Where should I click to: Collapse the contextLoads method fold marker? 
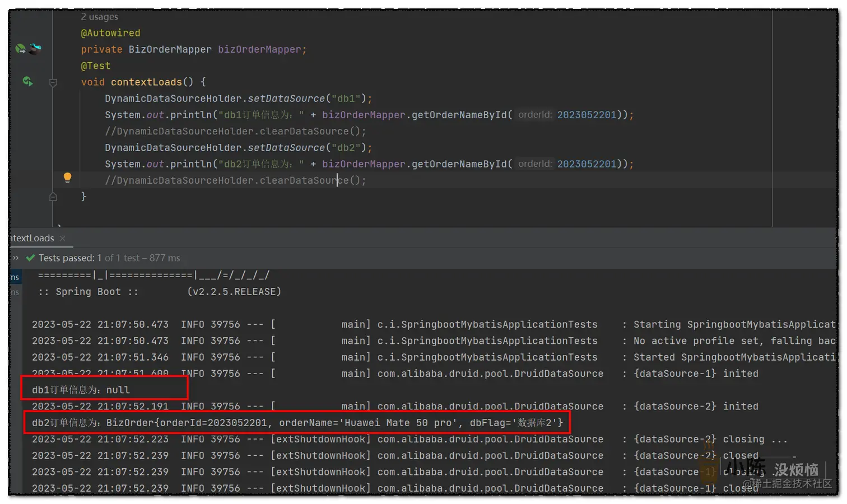53,83
